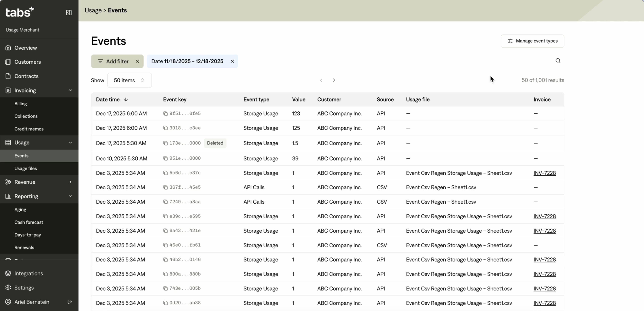The width and height of the screenshot is (644, 311).
Task: Copy event key 46b2...0146
Action: pyautogui.click(x=165, y=260)
